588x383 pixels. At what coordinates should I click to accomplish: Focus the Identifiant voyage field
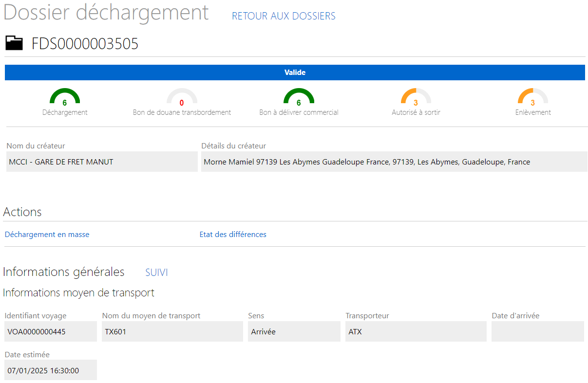(x=51, y=332)
